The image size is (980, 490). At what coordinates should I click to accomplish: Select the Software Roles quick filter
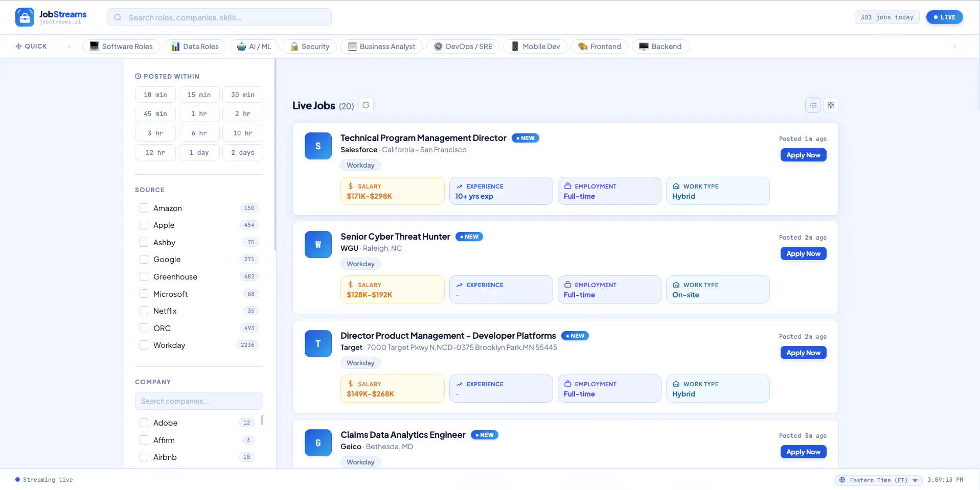point(121,46)
